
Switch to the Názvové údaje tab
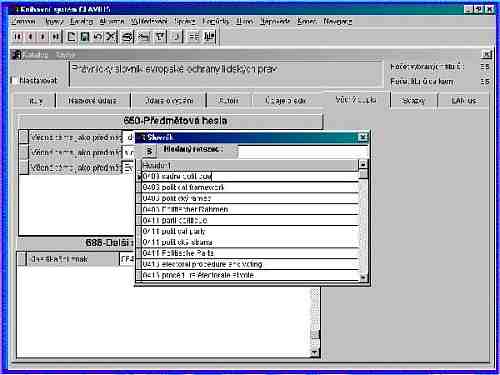92,100
